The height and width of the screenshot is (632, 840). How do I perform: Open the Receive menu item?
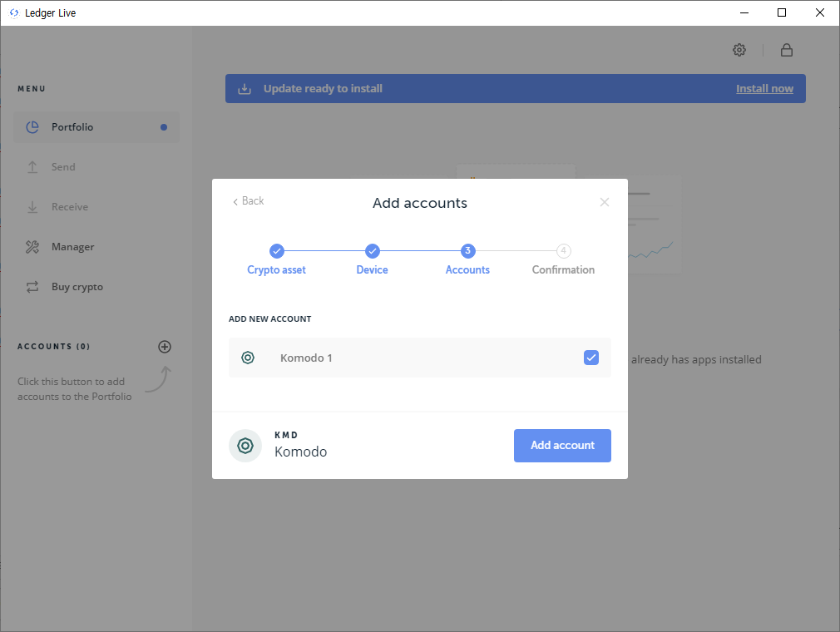pyautogui.click(x=96, y=207)
